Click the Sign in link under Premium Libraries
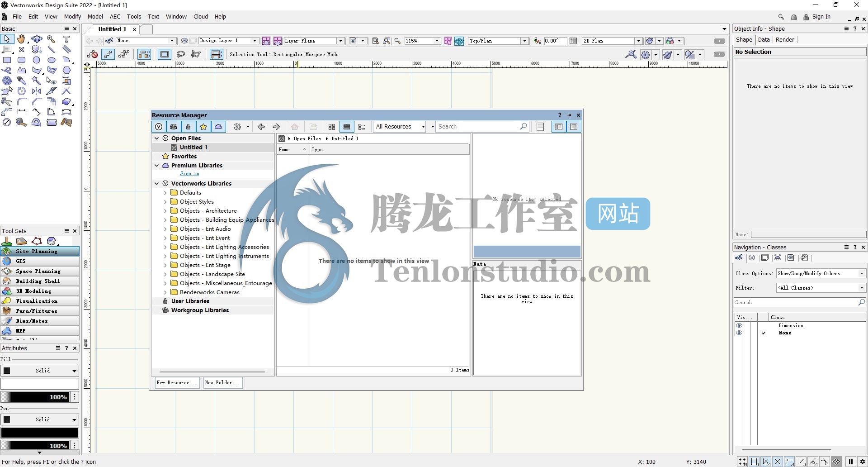 coord(189,174)
